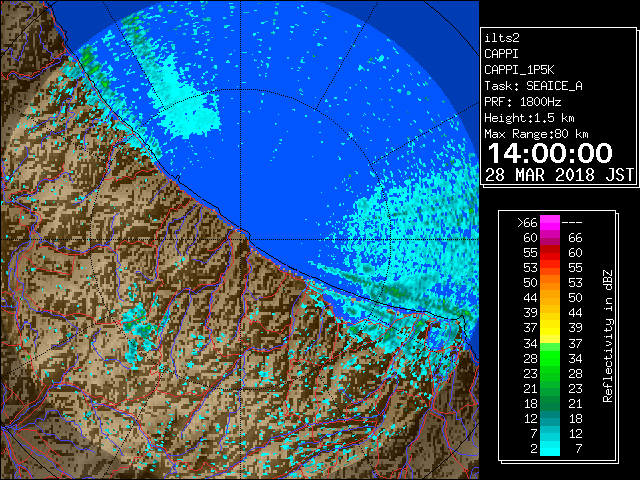The width and height of the screenshot is (640, 480).
Task: Pick the dark green 18–21 dBZ band
Action: 550,403
